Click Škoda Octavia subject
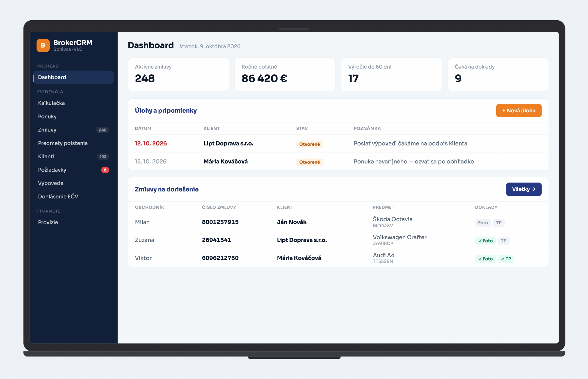 tap(393, 219)
